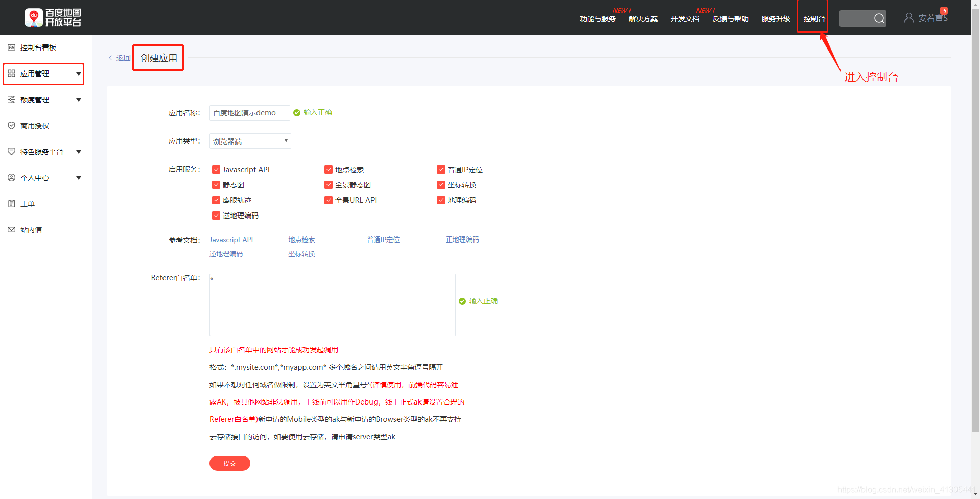Image resolution: width=980 pixels, height=499 pixels.
Task: Uncheck the 地点检索 service
Action: (329, 170)
